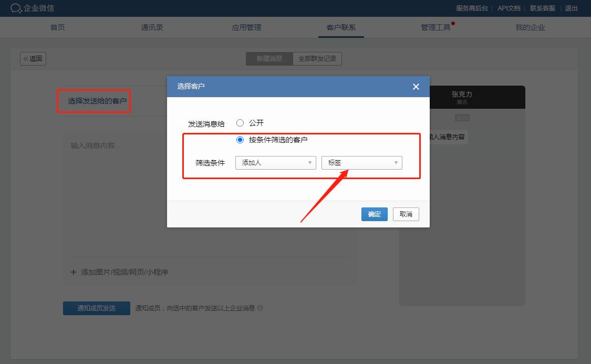Confirm with the 确定 button
The height and width of the screenshot is (364, 591).
(x=374, y=214)
